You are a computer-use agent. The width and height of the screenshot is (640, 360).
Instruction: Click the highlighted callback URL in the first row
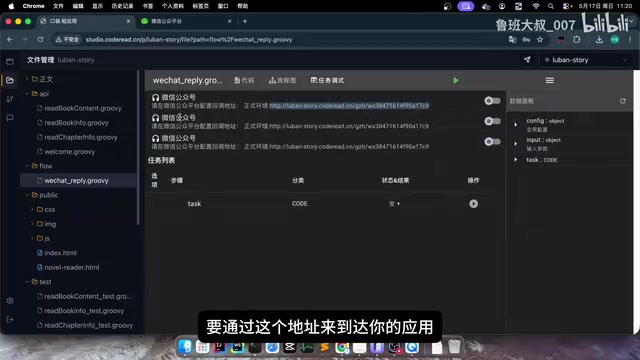349,106
